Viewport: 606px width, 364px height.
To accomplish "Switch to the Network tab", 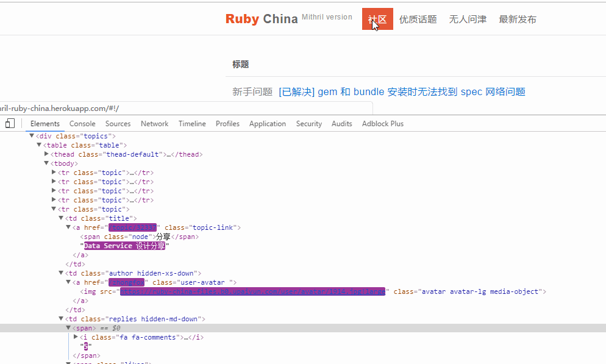I will pyautogui.click(x=155, y=124).
